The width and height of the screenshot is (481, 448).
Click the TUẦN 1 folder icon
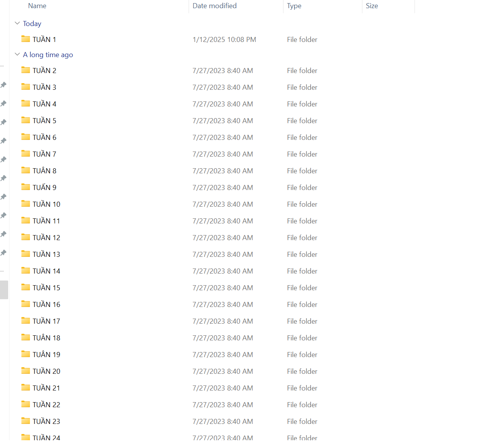(x=26, y=39)
